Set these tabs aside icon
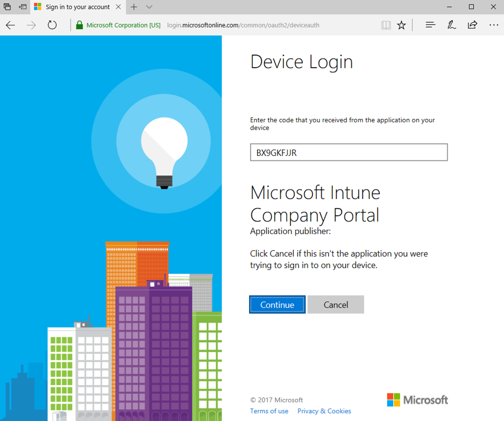The width and height of the screenshot is (504, 421). point(23,7)
